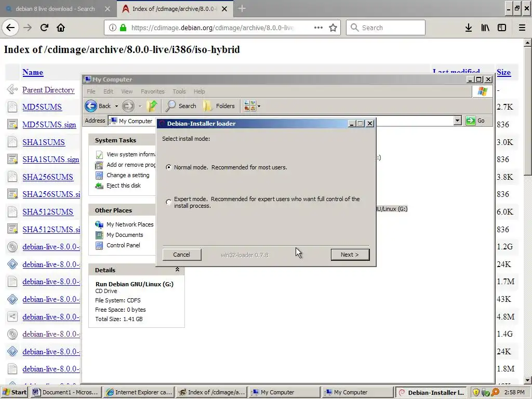Image resolution: width=532 pixels, height=399 pixels.
Task: Click Go button next to address bar
Action: click(x=475, y=121)
